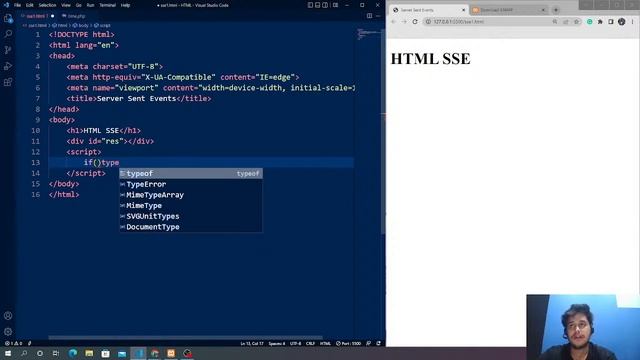Choose MimeType from the suggestion list
640x360 pixels.
[191, 205]
